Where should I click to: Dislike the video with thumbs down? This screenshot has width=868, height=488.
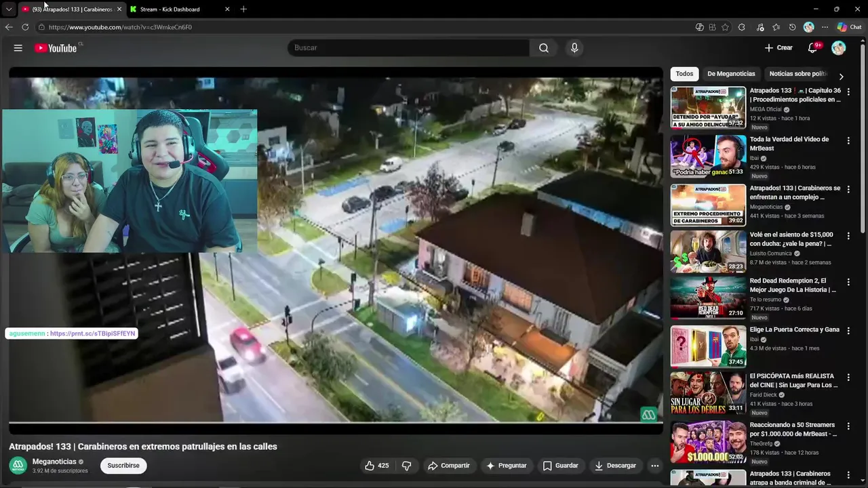pos(407,466)
